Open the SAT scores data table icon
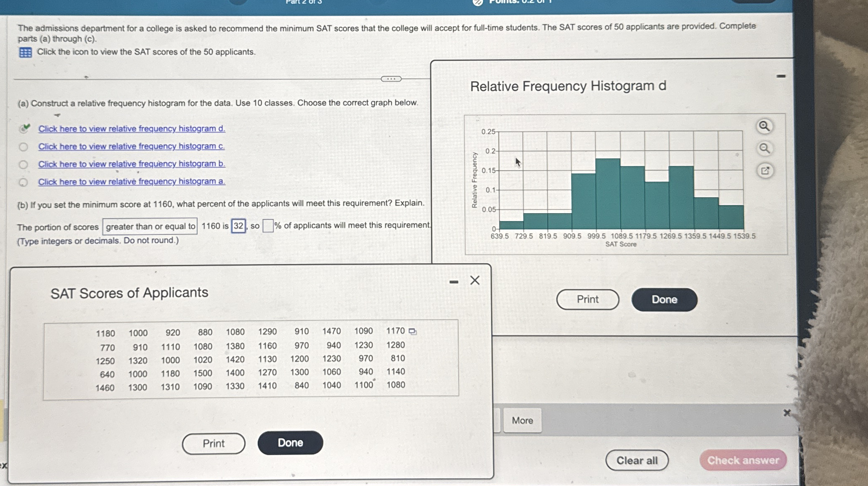The height and width of the screenshot is (486, 868). (x=25, y=53)
